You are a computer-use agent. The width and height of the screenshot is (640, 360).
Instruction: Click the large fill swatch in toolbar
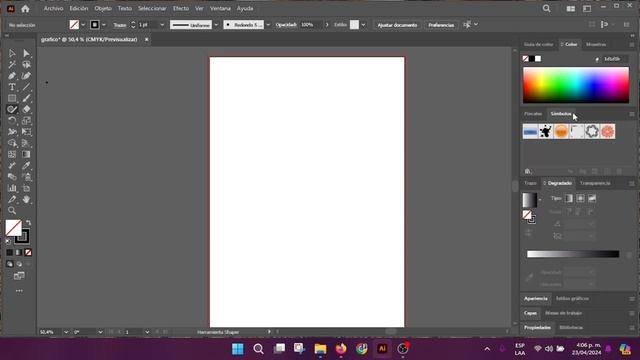pos(13,228)
